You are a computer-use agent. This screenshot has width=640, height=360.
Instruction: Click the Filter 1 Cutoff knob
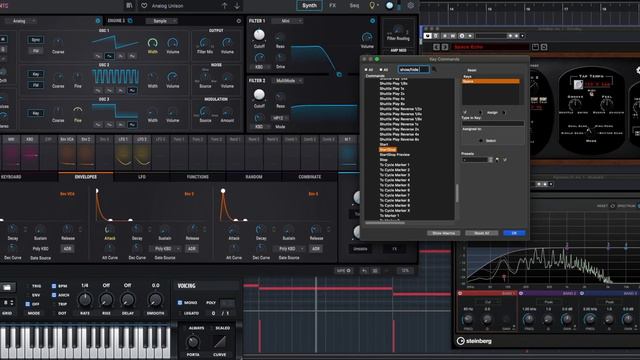259,35
